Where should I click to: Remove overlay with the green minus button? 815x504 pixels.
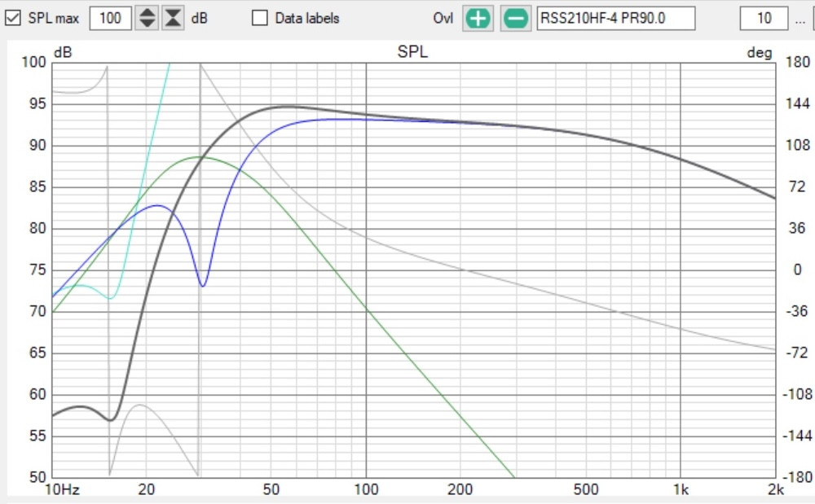click(516, 19)
